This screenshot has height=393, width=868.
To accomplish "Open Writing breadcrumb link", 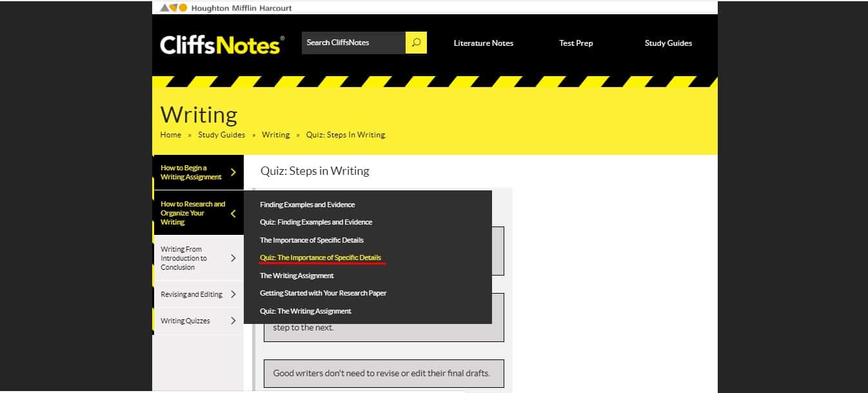I will pyautogui.click(x=276, y=135).
